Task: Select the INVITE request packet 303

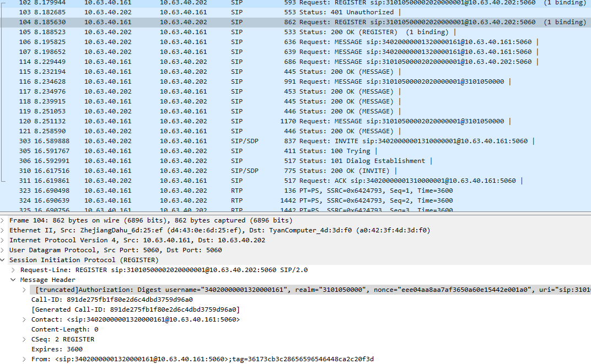Action: [221, 140]
